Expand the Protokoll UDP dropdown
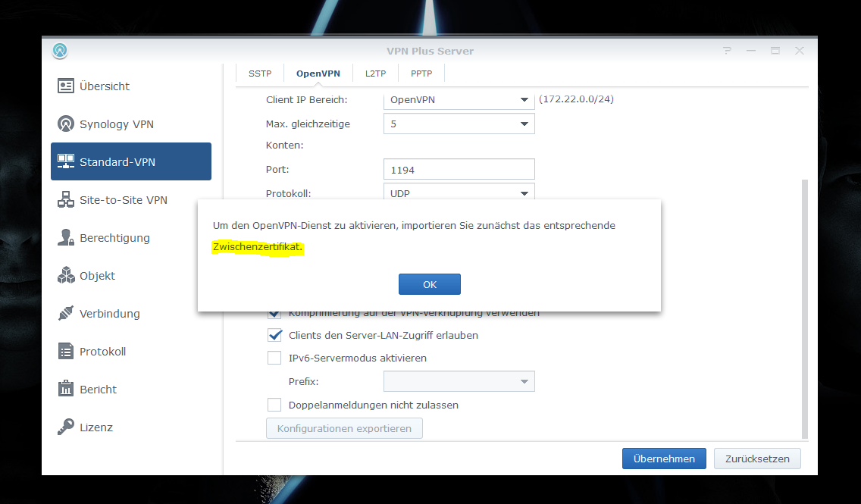 [459, 193]
